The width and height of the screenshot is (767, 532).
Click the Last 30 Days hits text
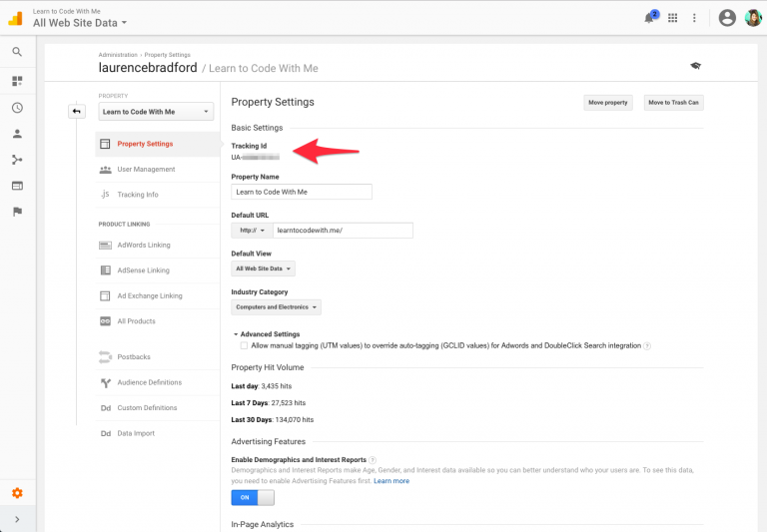pyautogui.click(x=273, y=420)
